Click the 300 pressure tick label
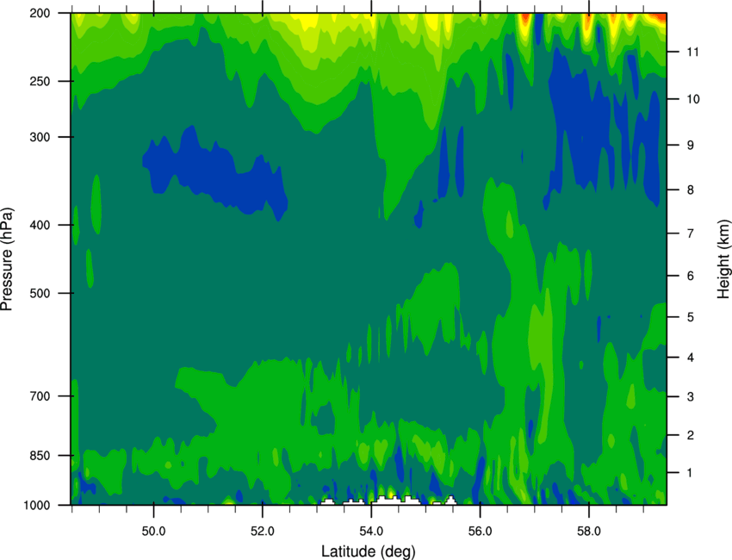 point(40,137)
